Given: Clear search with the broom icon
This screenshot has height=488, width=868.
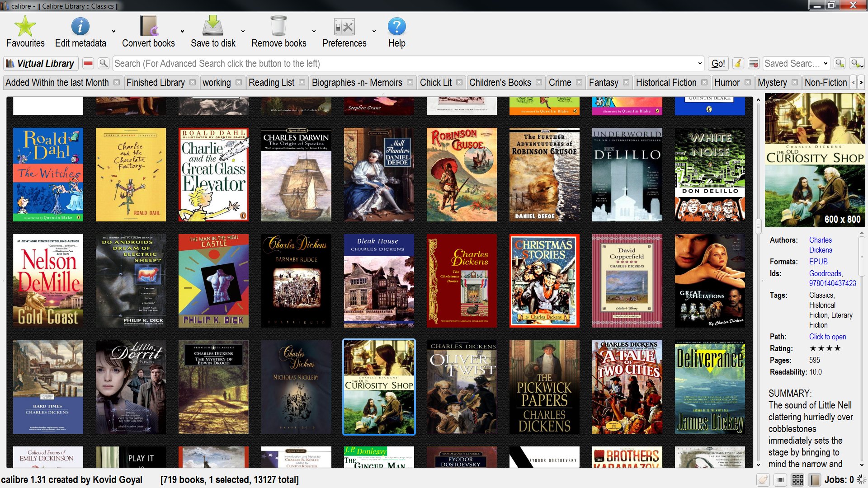Looking at the screenshot, I should coord(738,64).
